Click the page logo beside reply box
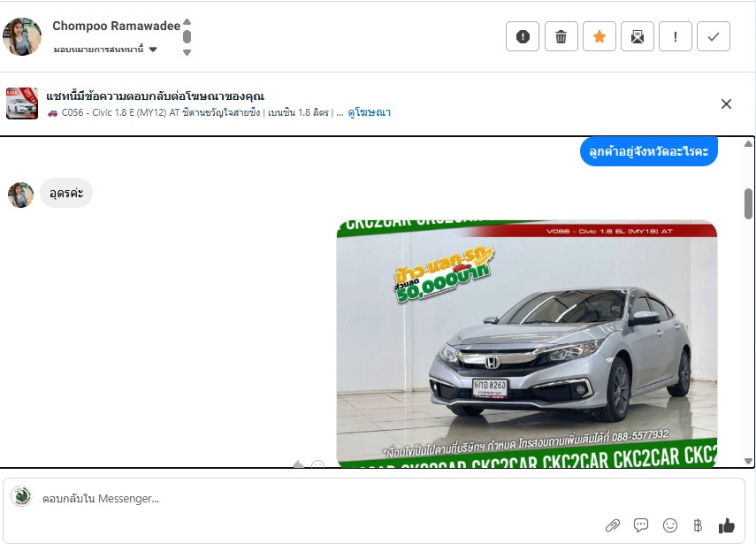This screenshot has height=544, width=756. pyautogui.click(x=21, y=496)
